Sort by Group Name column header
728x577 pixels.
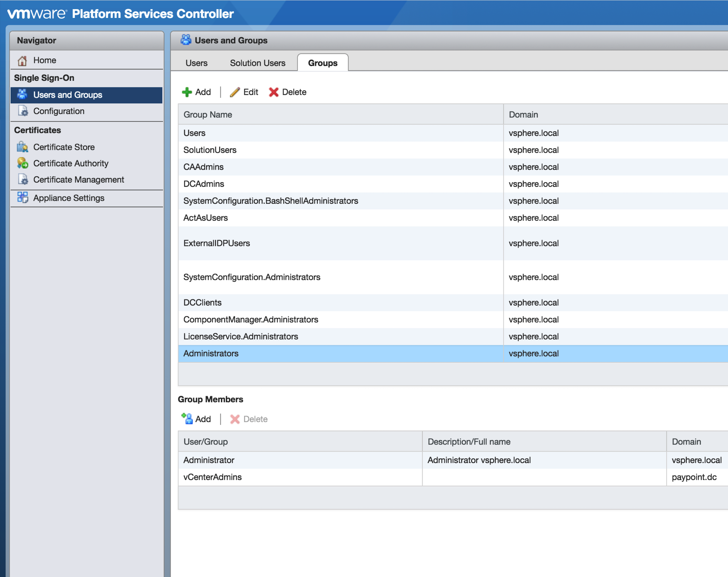click(x=208, y=115)
